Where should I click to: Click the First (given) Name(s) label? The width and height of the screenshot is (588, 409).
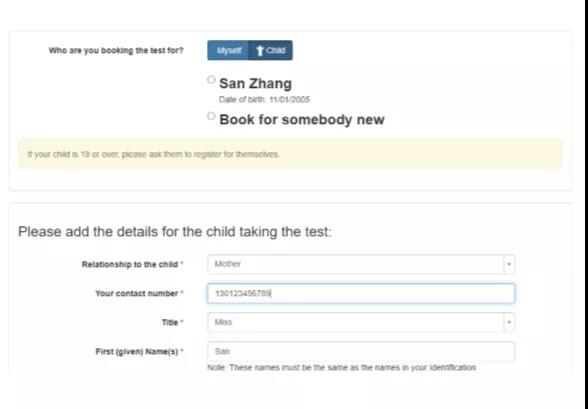tap(140, 352)
